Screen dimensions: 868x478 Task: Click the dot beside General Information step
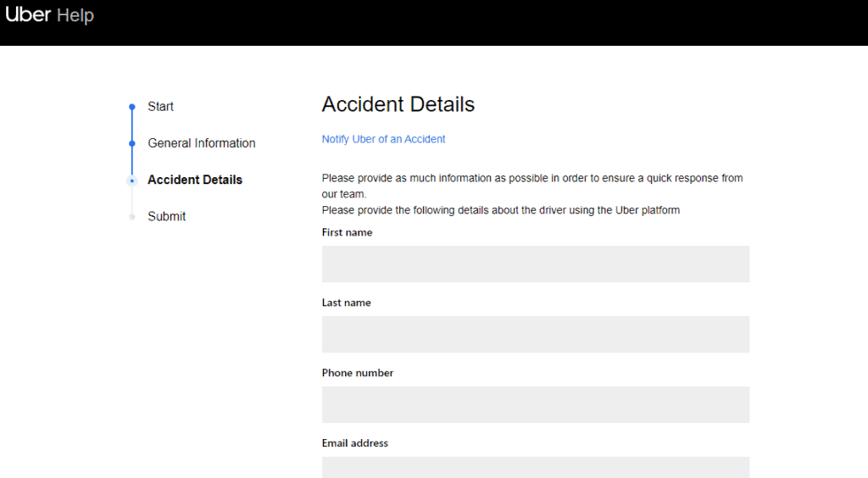[132, 143]
